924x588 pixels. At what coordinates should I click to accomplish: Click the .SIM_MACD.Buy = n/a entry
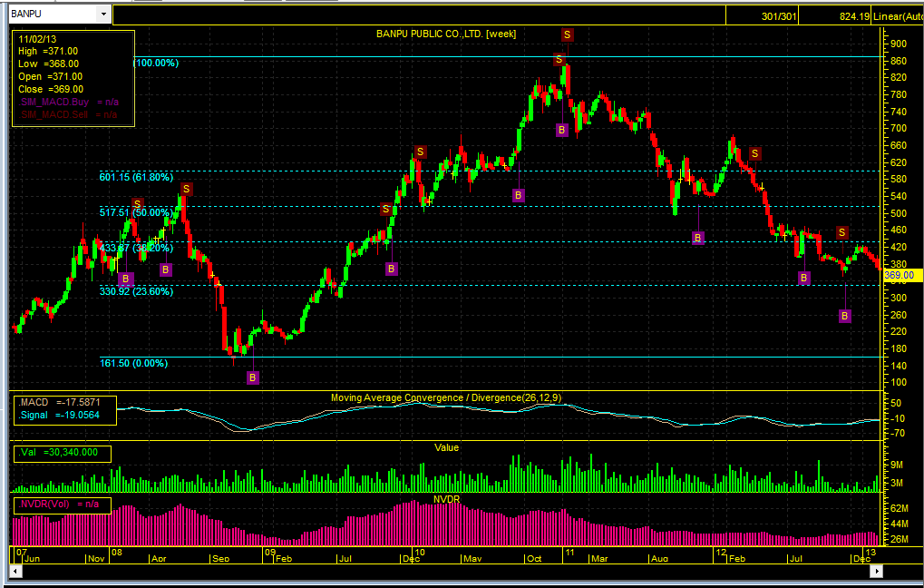click(68, 102)
